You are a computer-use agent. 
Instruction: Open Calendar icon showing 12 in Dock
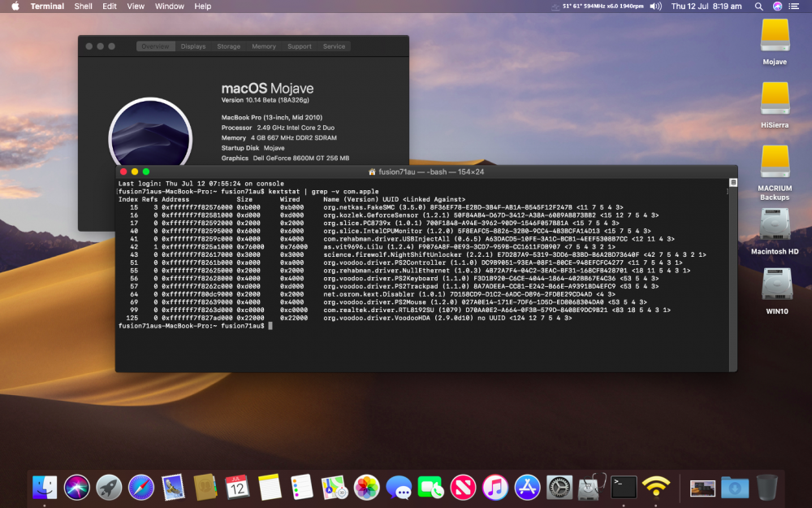pos(237,488)
